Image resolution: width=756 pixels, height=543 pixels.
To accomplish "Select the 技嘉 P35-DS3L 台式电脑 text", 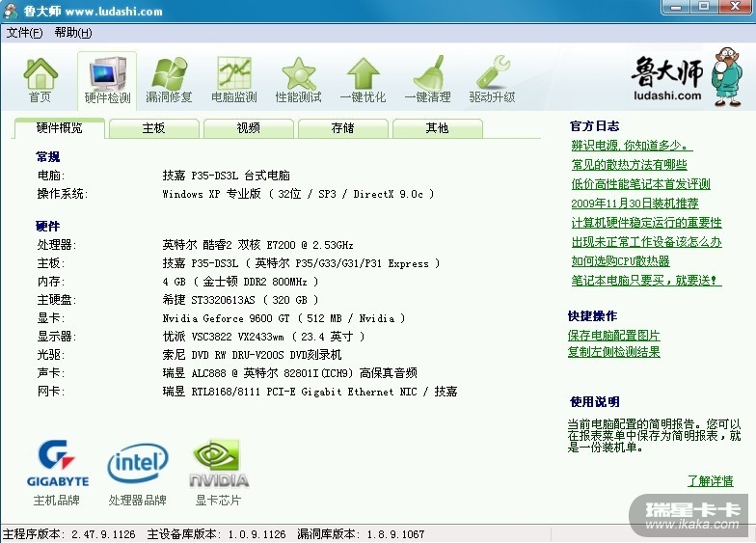I will [x=226, y=176].
